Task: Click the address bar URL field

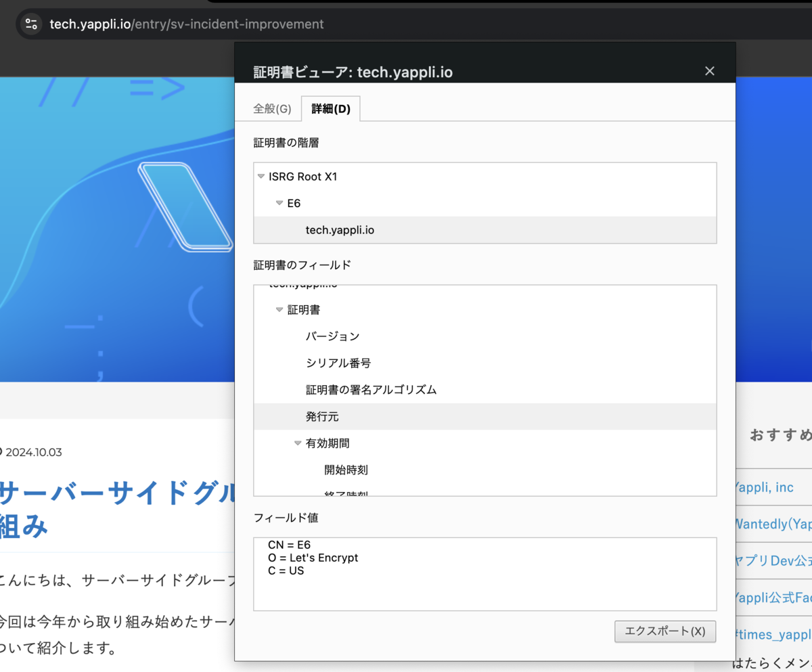Action: coord(186,24)
